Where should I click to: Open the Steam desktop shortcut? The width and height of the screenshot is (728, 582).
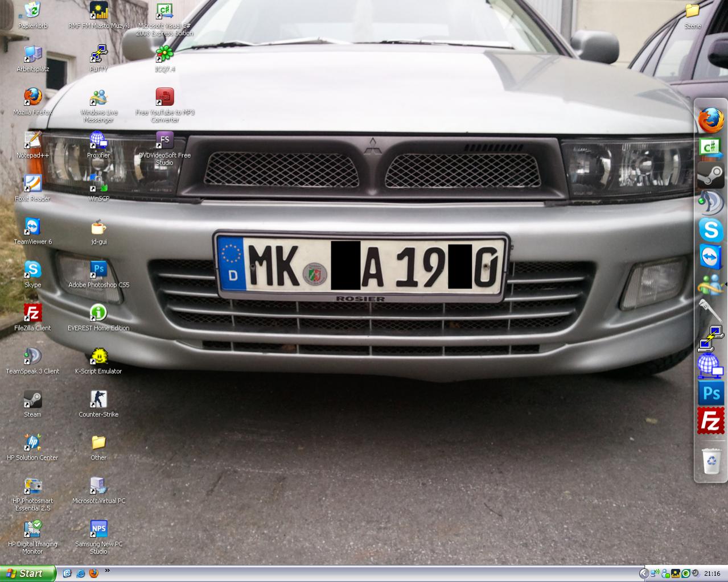(x=32, y=404)
